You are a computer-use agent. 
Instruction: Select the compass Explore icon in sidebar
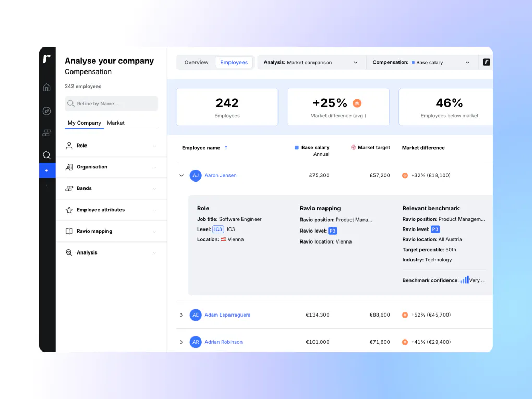(x=47, y=111)
